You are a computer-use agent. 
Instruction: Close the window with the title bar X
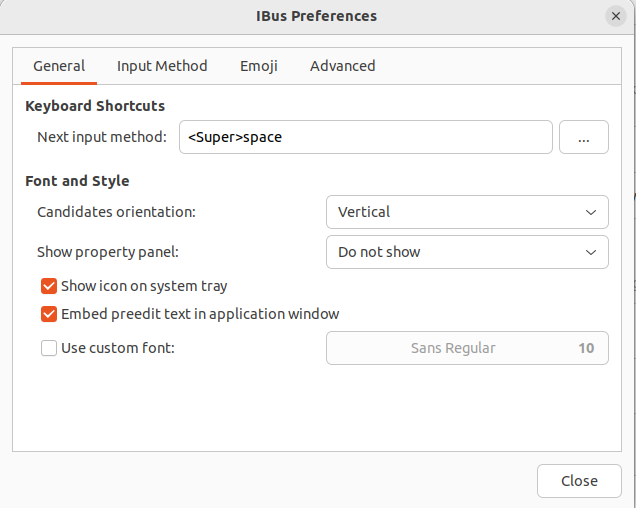(615, 16)
